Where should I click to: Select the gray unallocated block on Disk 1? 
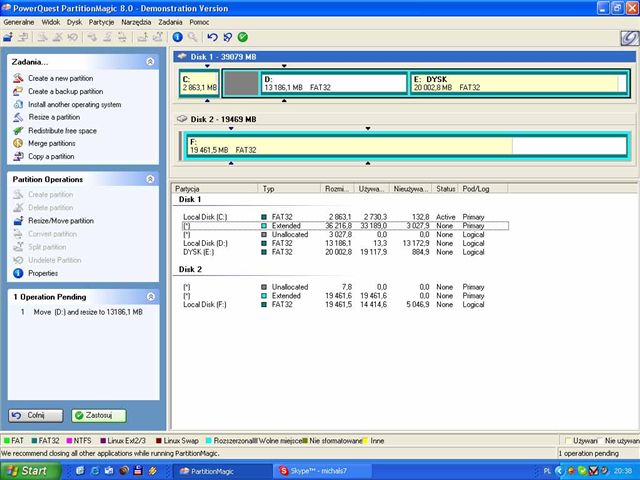coord(241,83)
